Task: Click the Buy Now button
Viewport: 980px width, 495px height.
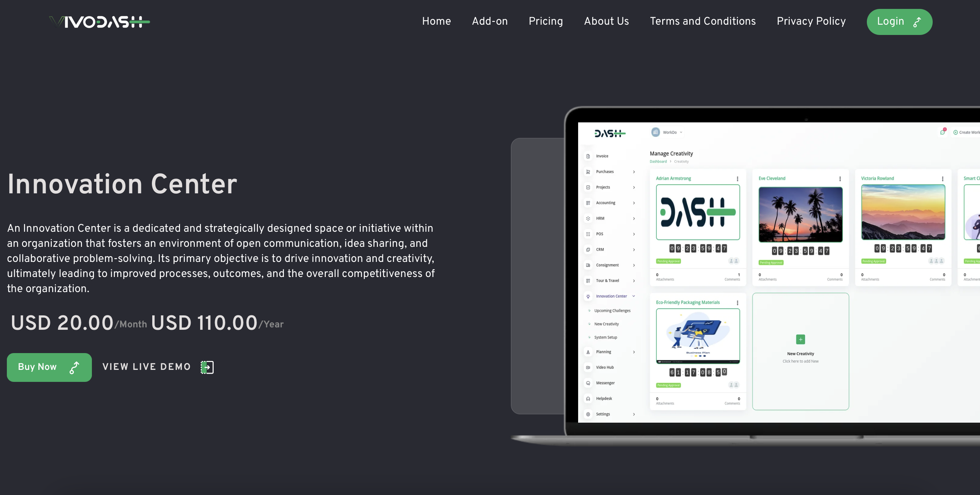Action: 49,367
